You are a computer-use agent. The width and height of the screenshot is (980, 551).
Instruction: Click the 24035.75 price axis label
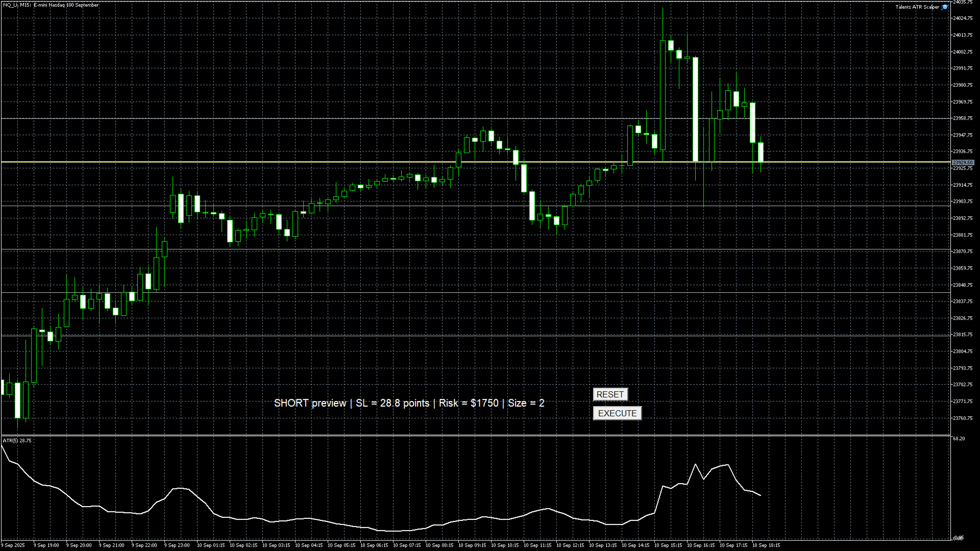pos(963,2)
